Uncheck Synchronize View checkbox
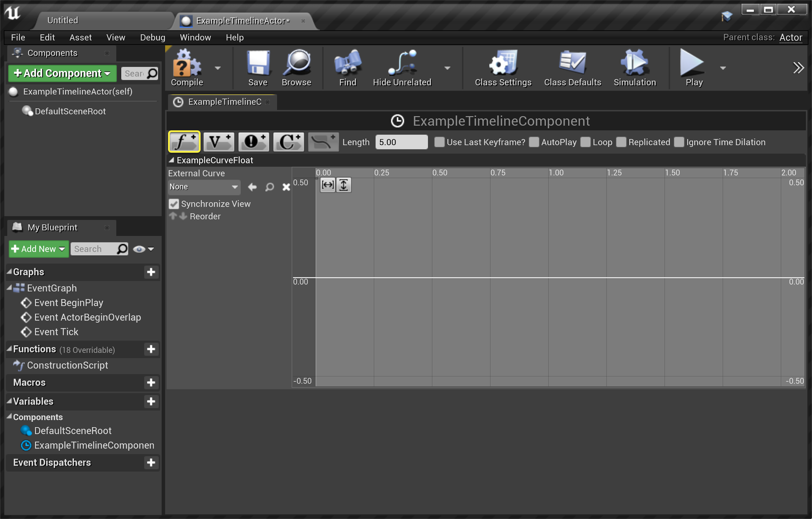The image size is (812, 519). 174,204
